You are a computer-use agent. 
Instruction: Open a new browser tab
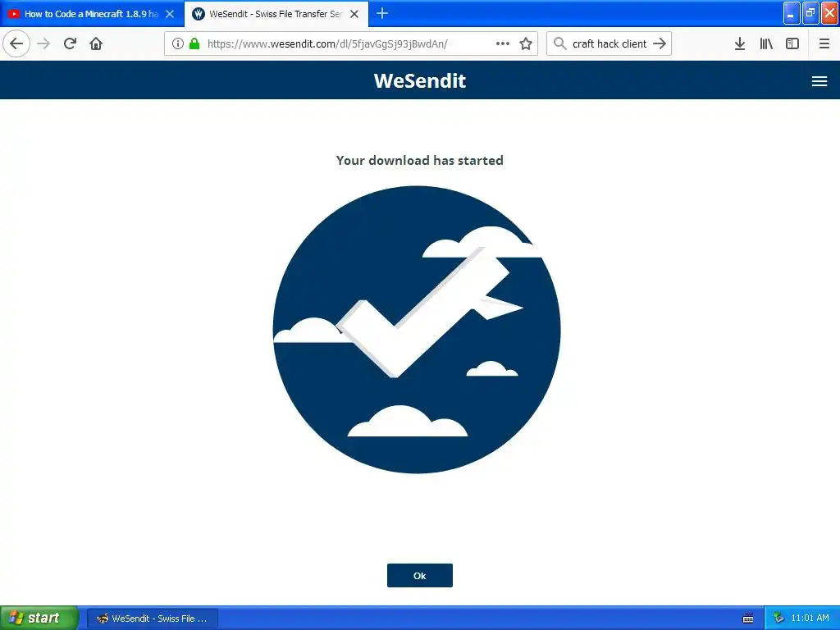[x=382, y=13]
